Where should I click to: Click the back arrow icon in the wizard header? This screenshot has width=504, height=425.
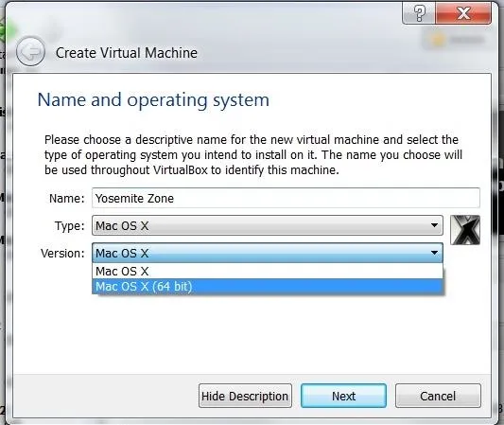coord(30,51)
